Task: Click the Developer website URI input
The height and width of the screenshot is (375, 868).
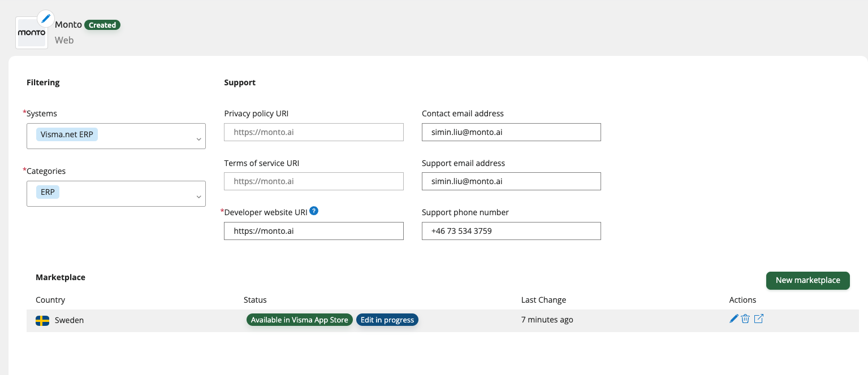Action: tap(314, 231)
